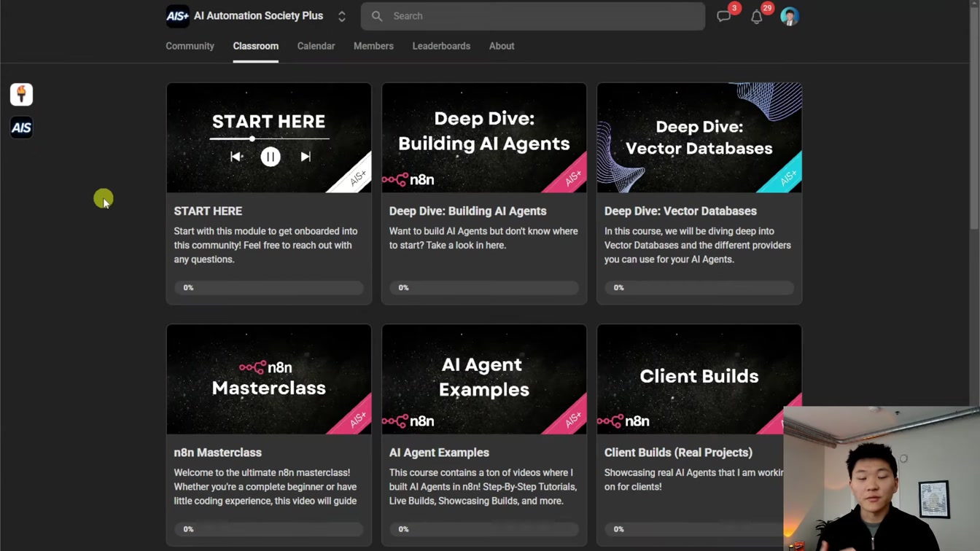The image size is (980, 551).
Task: Select the Classroom tab
Action: pyautogui.click(x=256, y=46)
